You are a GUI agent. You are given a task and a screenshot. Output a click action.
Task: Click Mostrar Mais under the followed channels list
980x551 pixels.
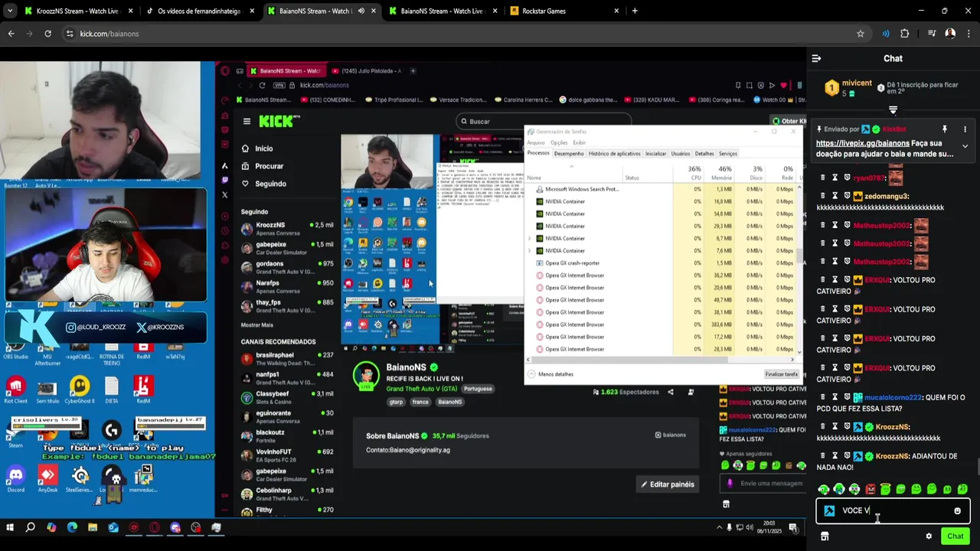tap(257, 325)
